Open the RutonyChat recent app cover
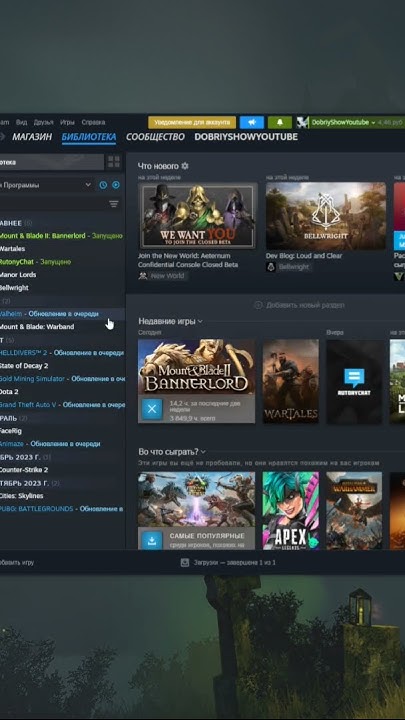 click(354, 381)
